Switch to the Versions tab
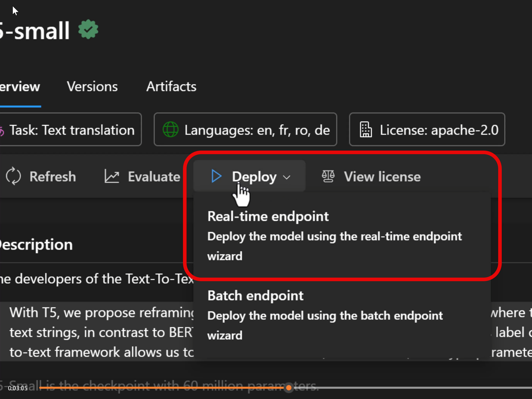This screenshot has width=532, height=399. pyautogui.click(x=92, y=87)
